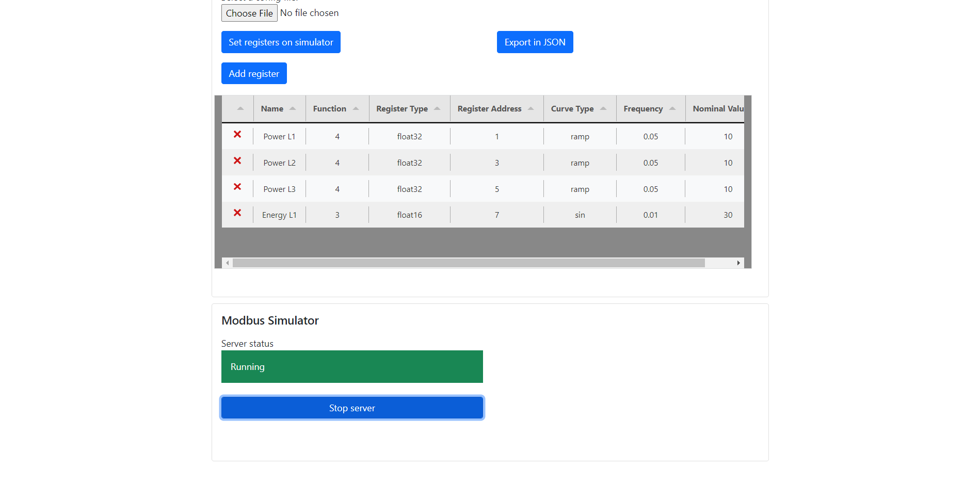Sort table by Curve Type arrow icon
Screen dimensions: 980x484
pos(603,108)
